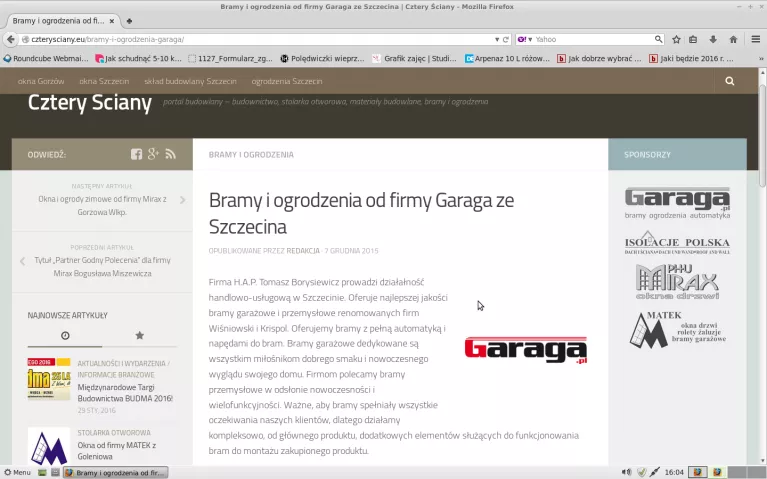Open 'skład budowlany Szczecin' menu item
The image size is (767, 479).
190,81
